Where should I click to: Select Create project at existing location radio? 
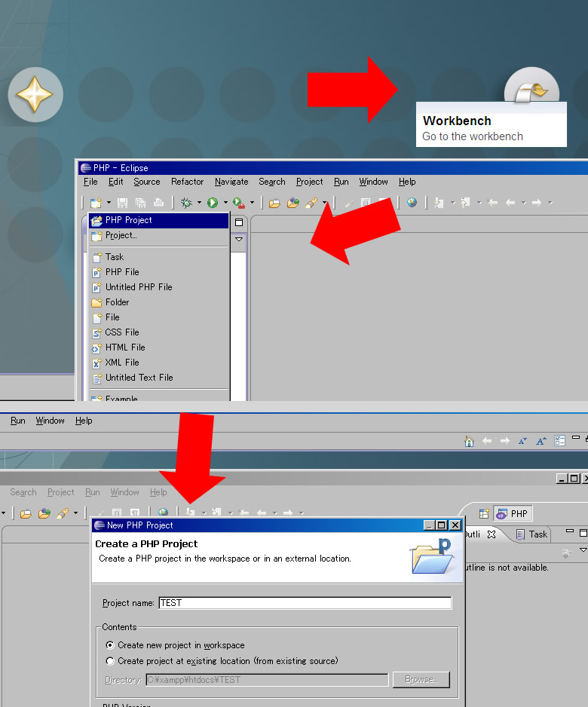point(109,661)
